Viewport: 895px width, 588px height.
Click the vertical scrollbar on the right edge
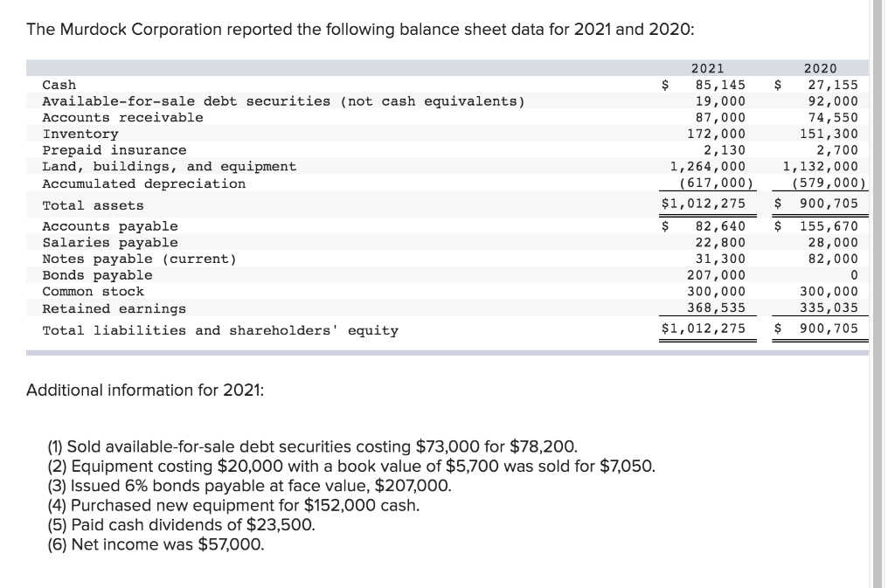coord(878,294)
